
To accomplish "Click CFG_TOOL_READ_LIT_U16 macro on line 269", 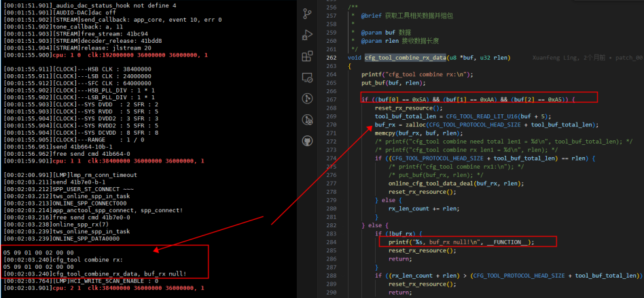I will (486, 116).
